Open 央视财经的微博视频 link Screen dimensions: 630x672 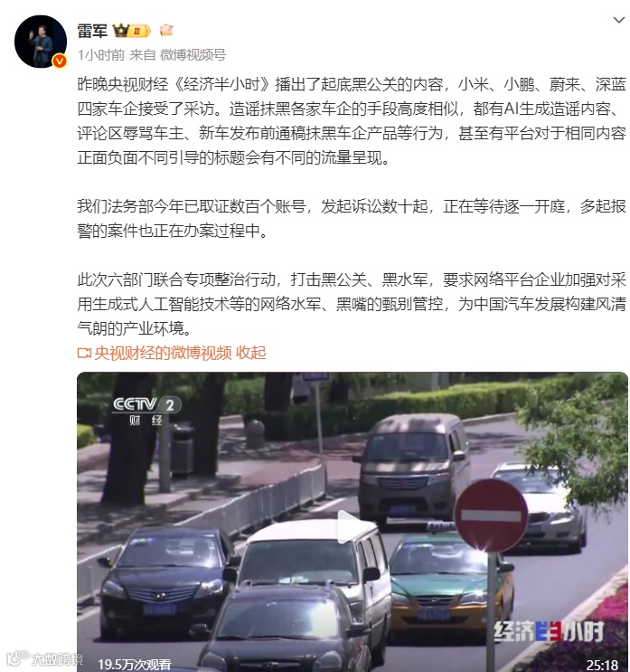click(x=163, y=353)
